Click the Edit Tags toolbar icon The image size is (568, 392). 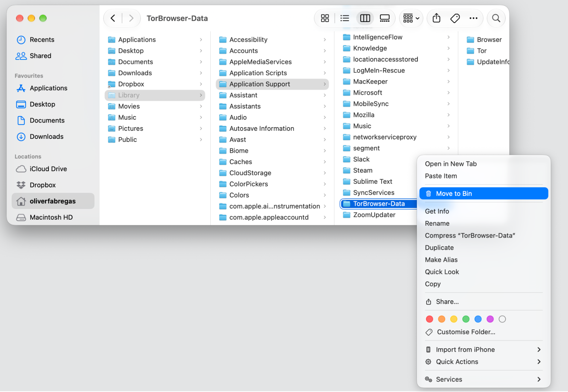pos(455,18)
